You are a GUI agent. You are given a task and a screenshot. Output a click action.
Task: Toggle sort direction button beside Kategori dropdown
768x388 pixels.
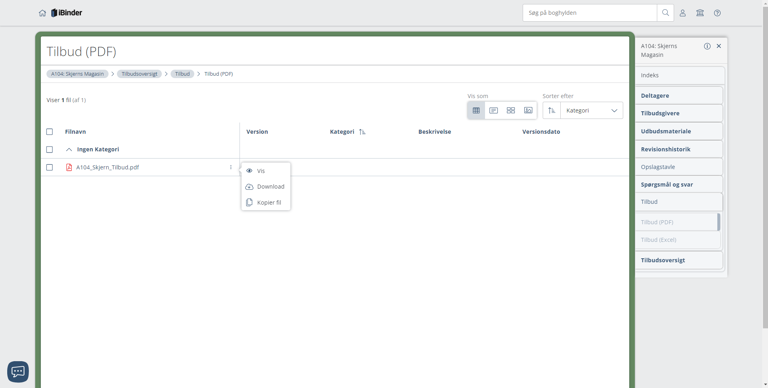[552, 110]
